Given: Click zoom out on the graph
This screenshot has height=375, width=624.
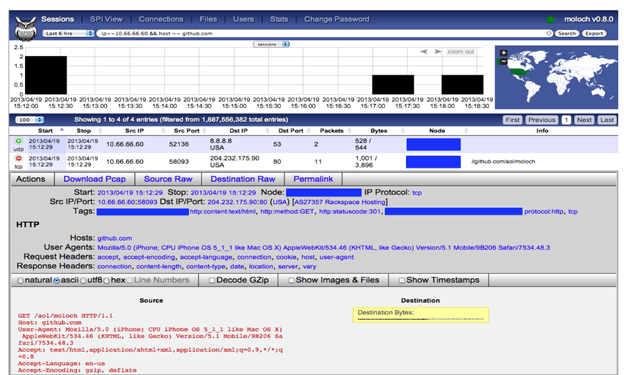Looking at the screenshot, I should coord(460,52).
